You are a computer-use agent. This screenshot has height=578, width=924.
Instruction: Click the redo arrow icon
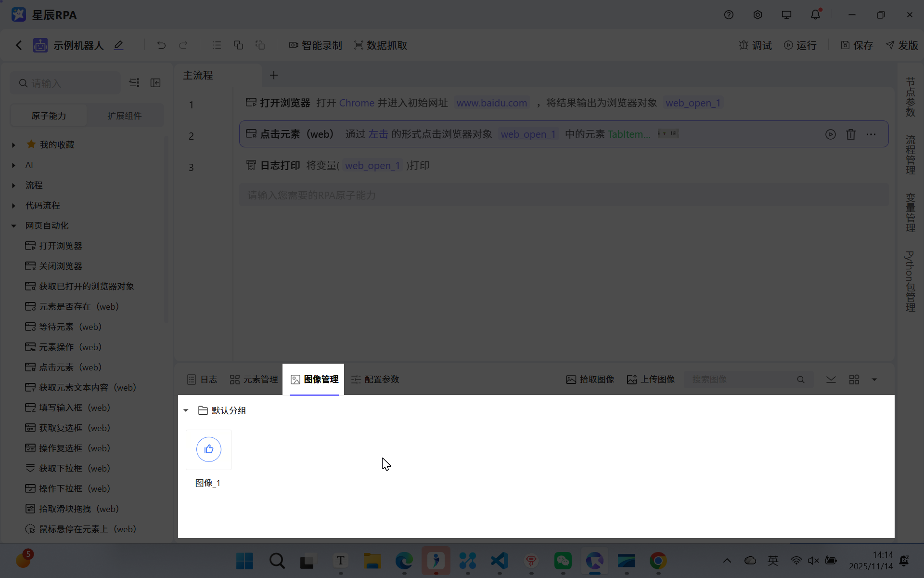tap(183, 45)
